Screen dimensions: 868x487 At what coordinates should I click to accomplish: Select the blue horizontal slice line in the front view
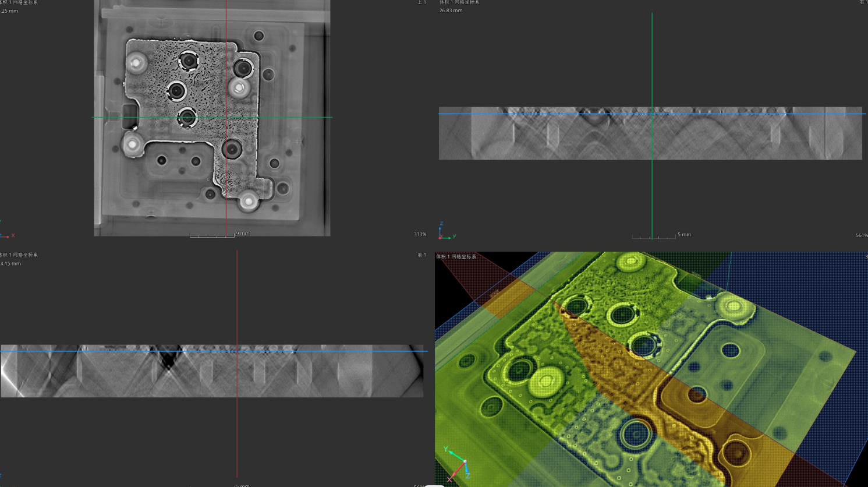point(214,351)
